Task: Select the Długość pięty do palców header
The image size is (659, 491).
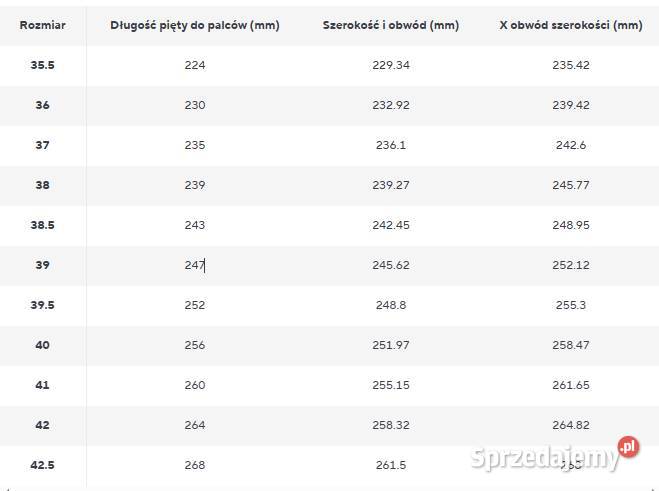Action: (x=194, y=25)
